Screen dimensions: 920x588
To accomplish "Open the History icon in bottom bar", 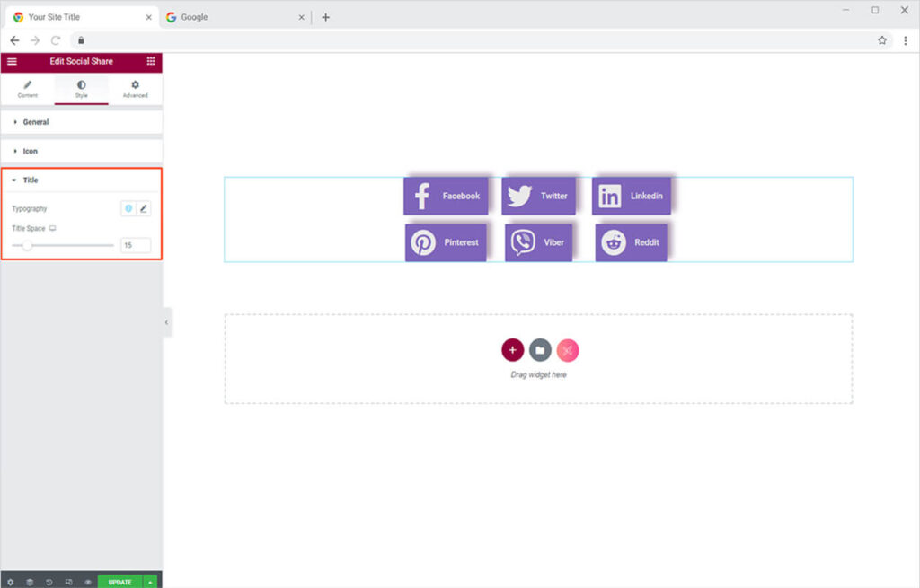I will click(49, 582).
